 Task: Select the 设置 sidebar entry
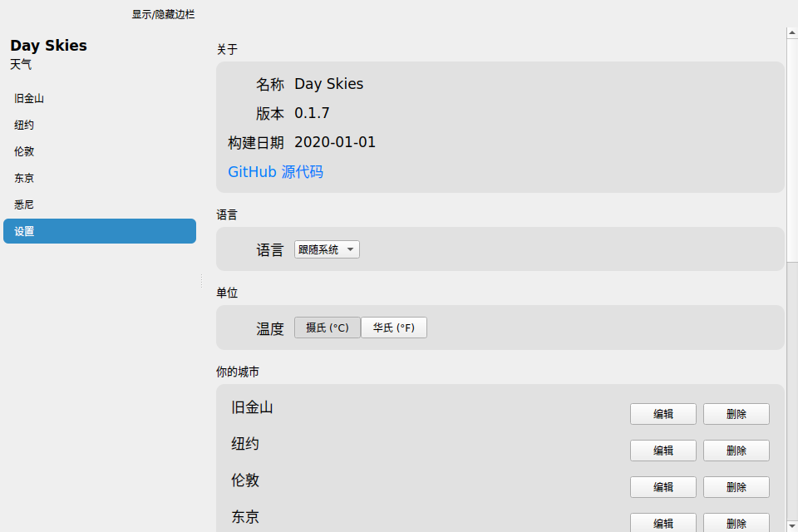100,231
